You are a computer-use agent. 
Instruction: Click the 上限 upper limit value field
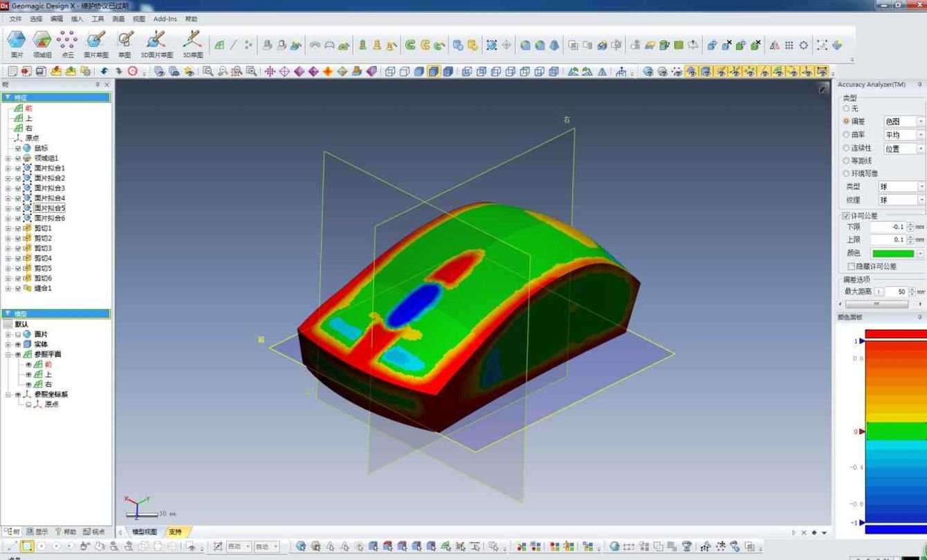(888, 240)
